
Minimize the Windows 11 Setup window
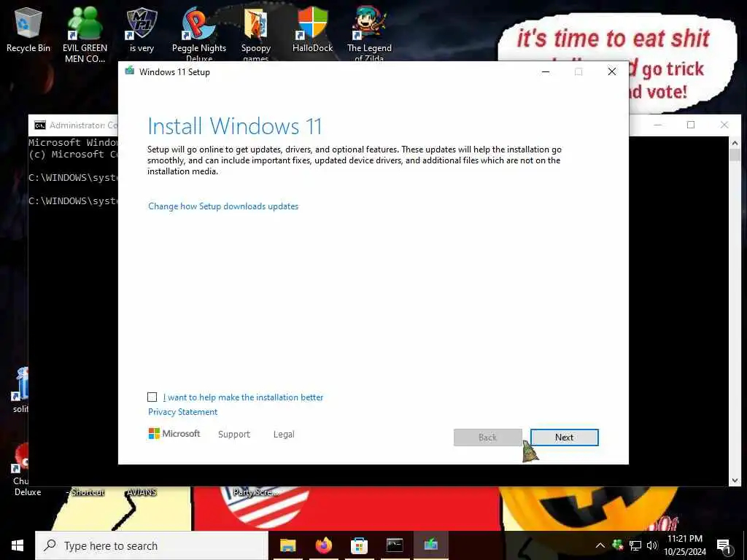546,71
